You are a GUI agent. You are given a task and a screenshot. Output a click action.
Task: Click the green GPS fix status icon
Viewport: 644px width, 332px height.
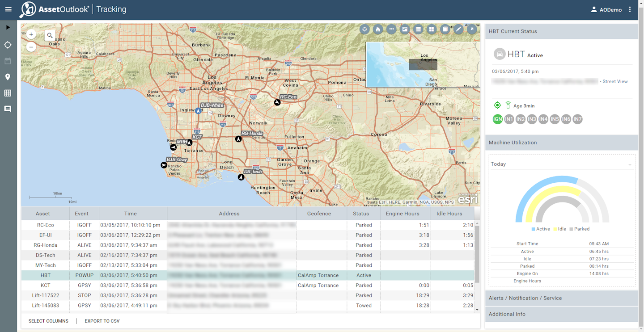(x=497, y=105)
